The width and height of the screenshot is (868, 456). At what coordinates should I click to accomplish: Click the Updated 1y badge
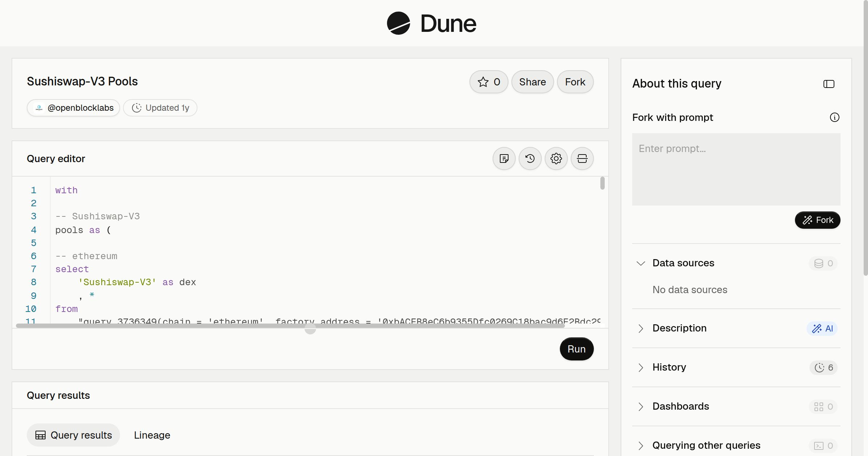point(160,108)
